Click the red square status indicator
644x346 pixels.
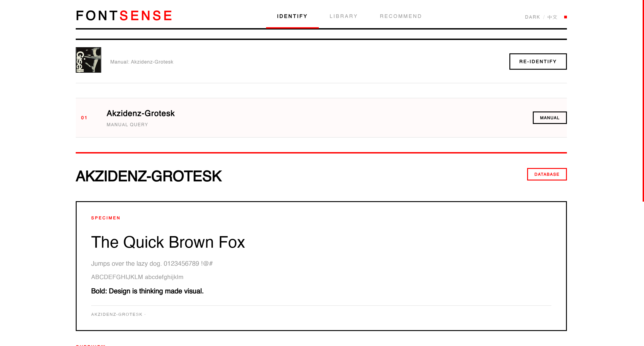[x=566, y=17]
